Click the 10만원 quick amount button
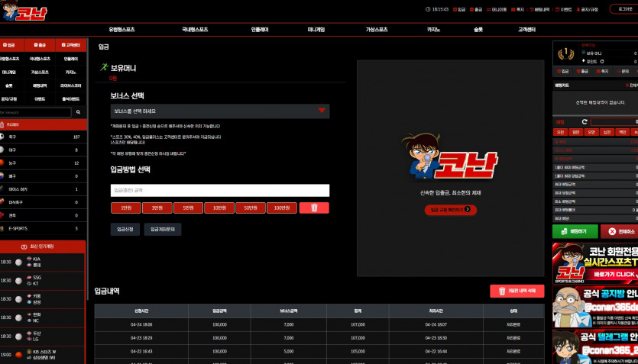 219,208
